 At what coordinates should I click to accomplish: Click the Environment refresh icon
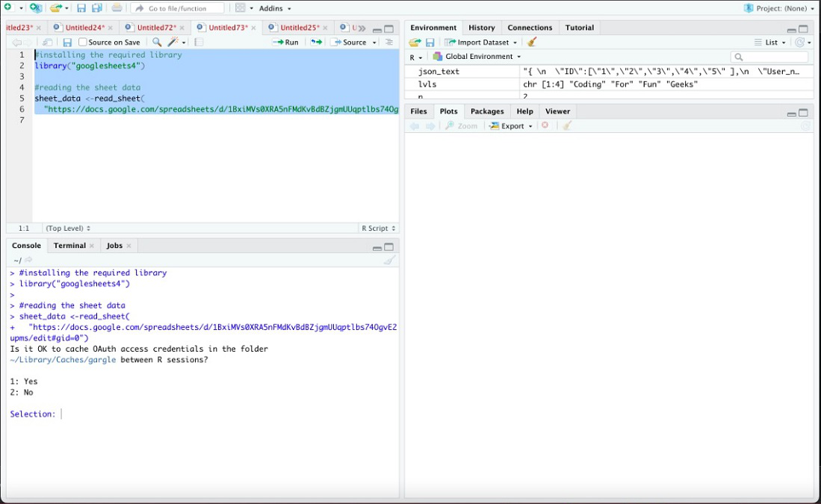click(799, 43)
